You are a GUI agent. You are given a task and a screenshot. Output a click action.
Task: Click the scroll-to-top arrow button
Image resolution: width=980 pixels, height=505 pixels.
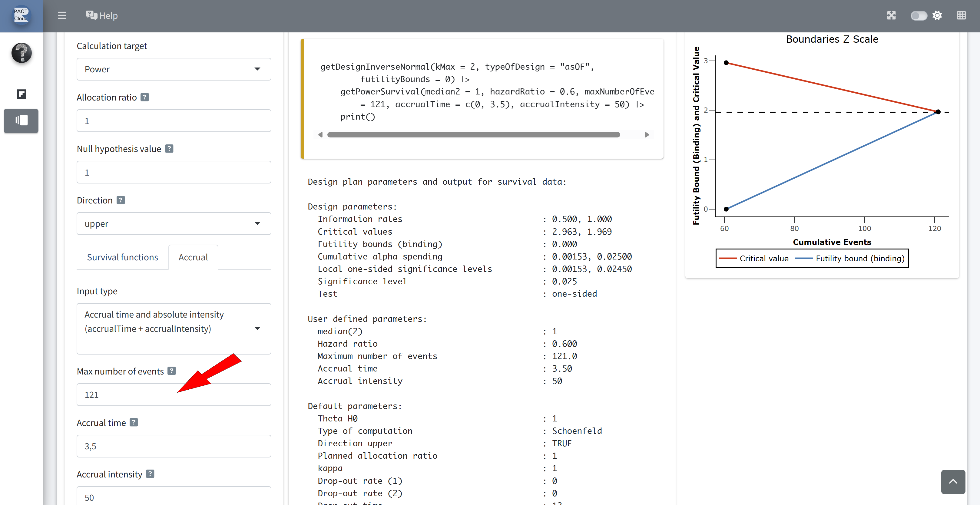953,481
